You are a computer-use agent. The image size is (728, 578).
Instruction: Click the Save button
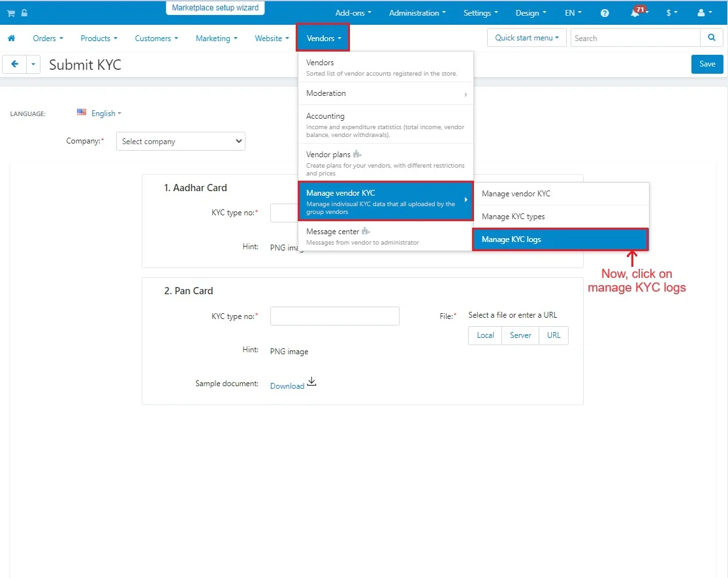tap(707, 64)
